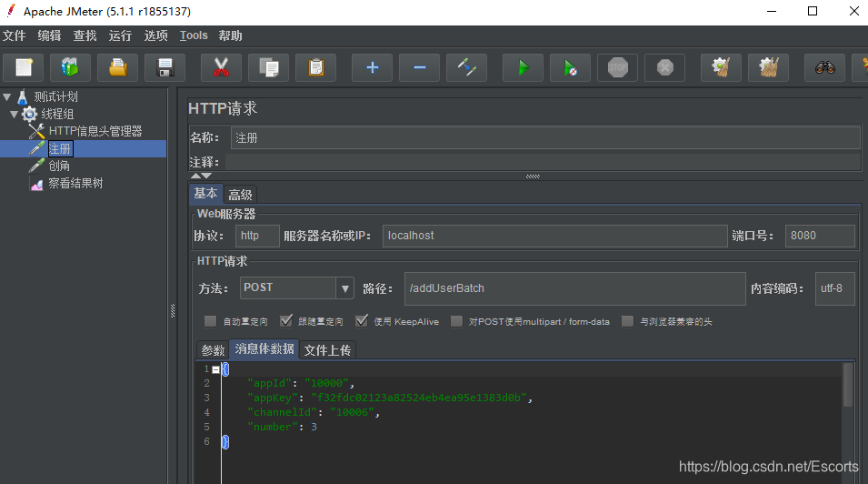Switch to the 高级 tab

(x=240, y=195)
